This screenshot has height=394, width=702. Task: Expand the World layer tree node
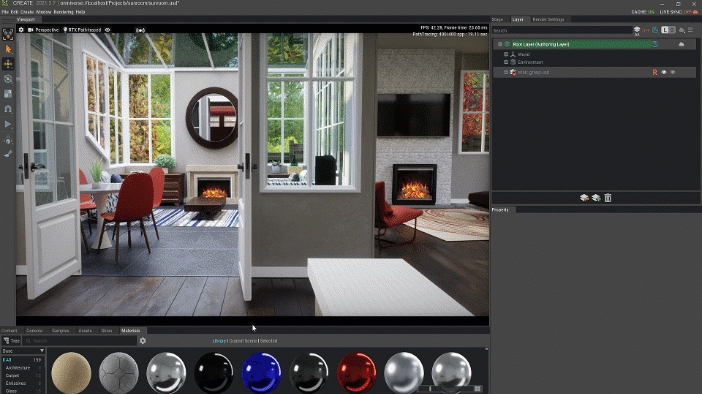click(506, 54)
